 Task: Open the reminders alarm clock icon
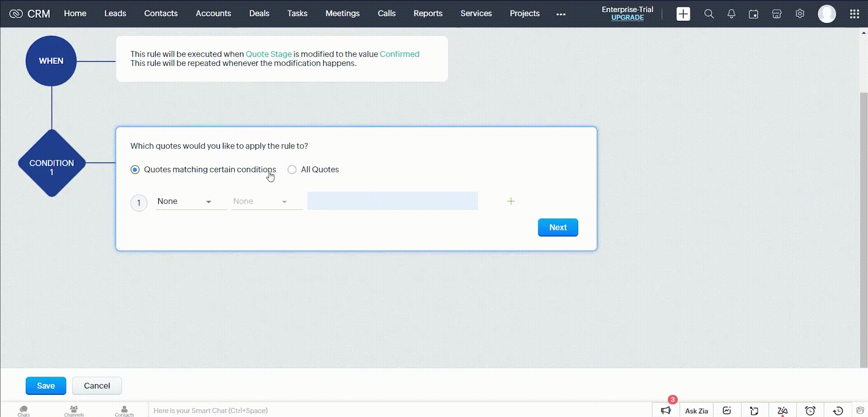pos(810,410)
